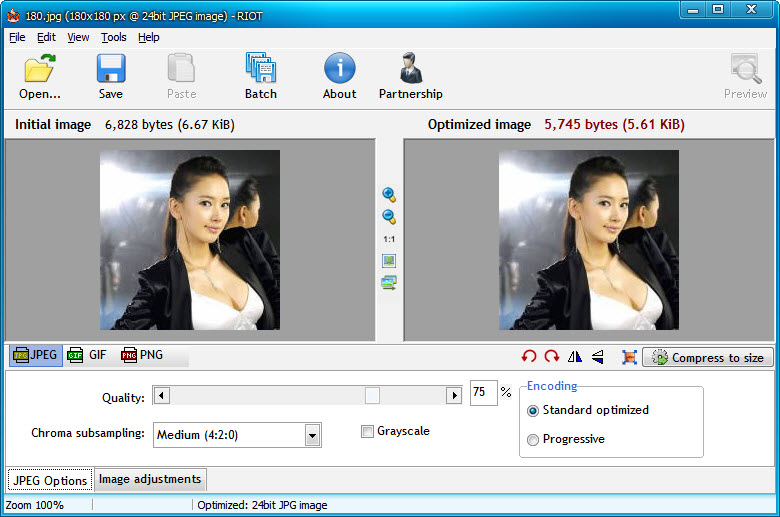
Task: Click the Compress to size button
Action: (708, 357)
